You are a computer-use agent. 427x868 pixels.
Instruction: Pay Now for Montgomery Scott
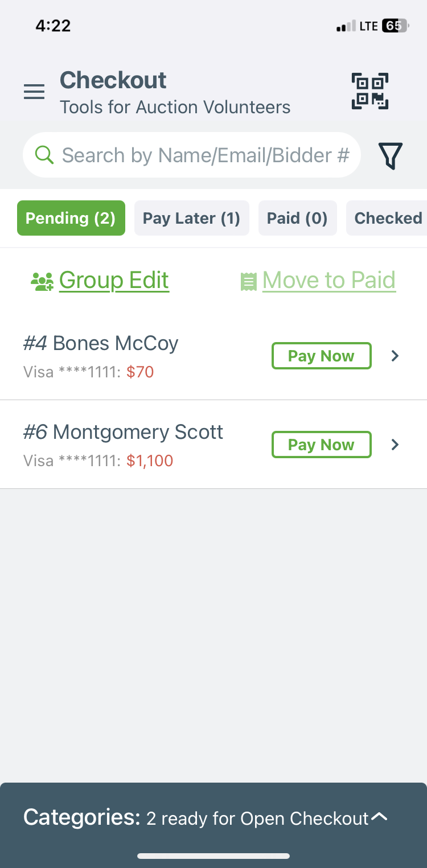[322, 445]
